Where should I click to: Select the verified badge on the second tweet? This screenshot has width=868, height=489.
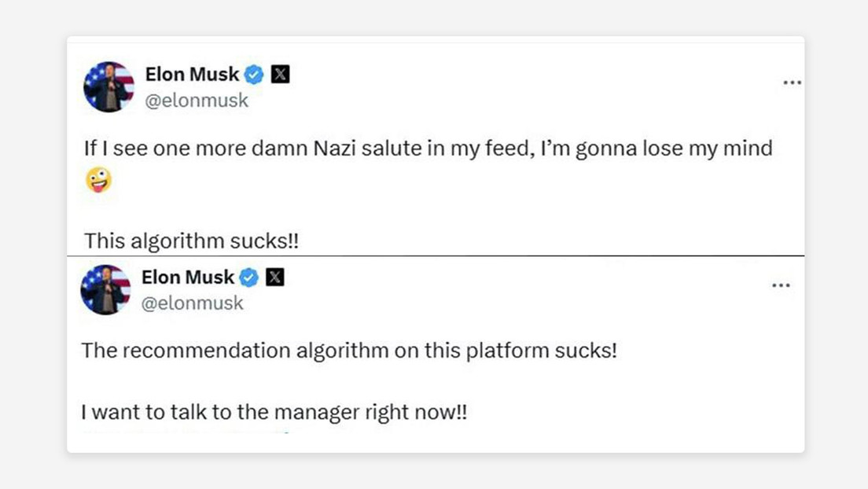[x=248, y=277]
